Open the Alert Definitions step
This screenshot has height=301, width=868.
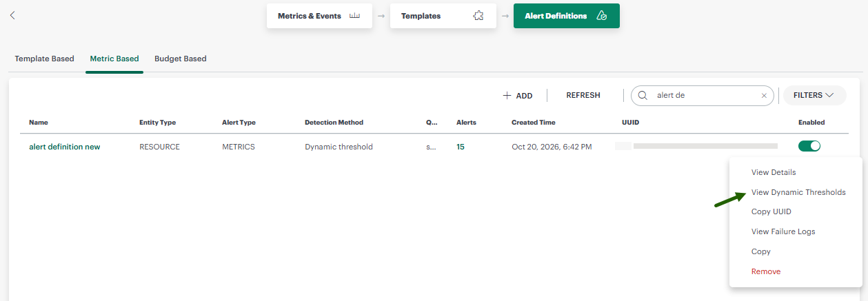tap(566, 16)
